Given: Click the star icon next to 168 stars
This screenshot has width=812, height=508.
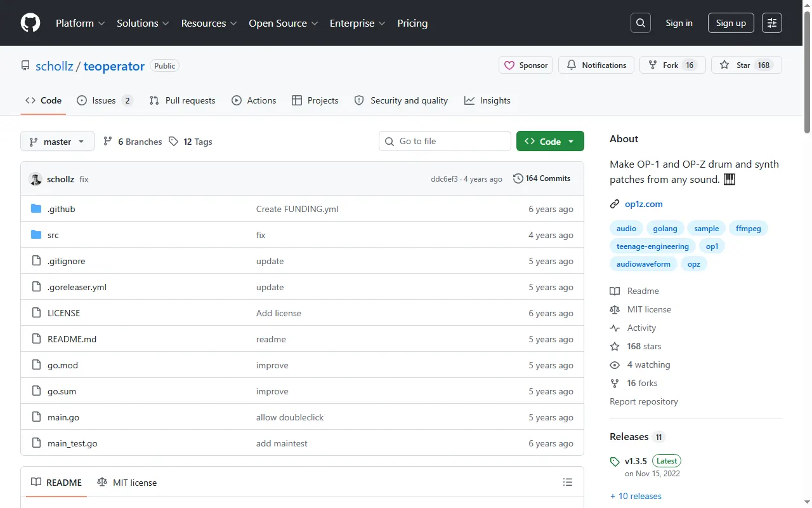Looking at the screenshot, I should click(x=615, y=346).
